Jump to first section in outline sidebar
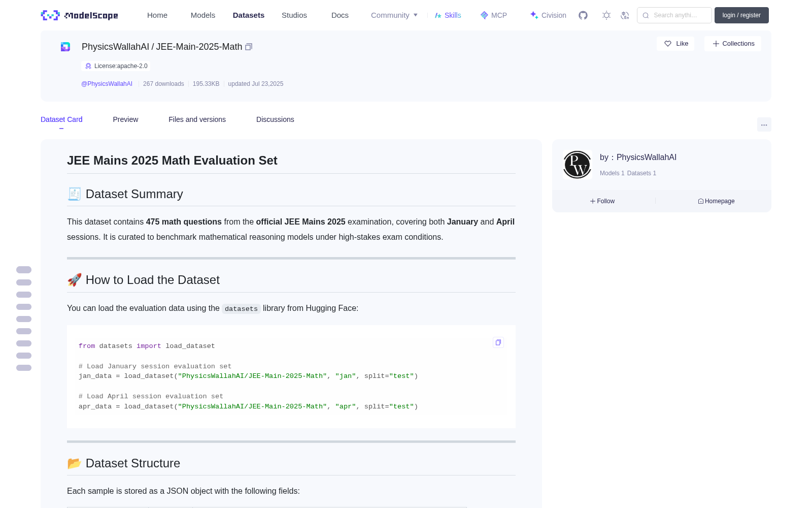The width and height of the screenshot is (812, 508). pos(24,270)
